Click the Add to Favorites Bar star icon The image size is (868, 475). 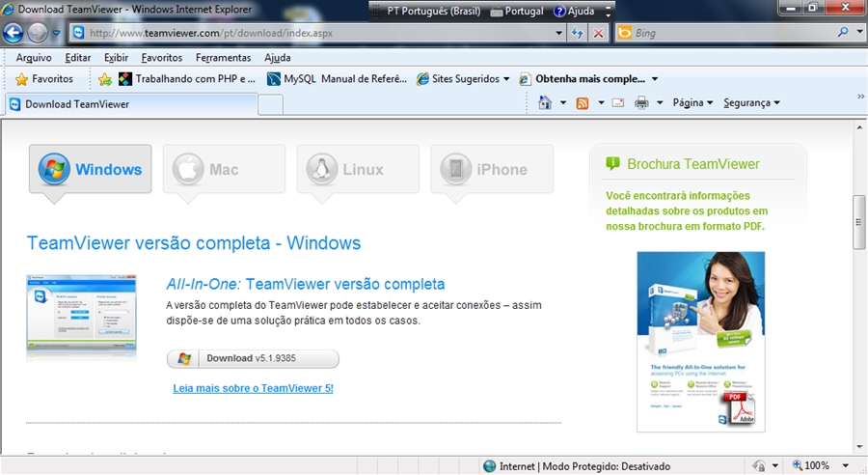[x=104, y=79]
